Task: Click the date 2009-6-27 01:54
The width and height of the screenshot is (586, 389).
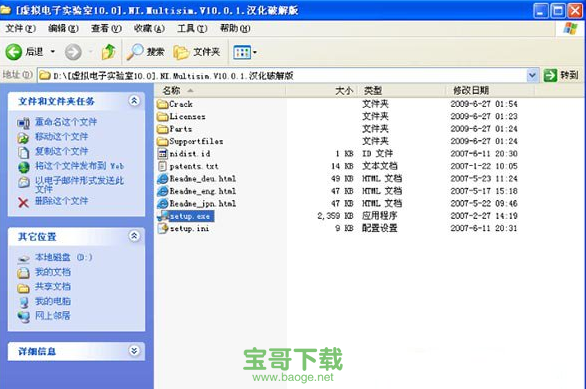Action: point(484,104)
